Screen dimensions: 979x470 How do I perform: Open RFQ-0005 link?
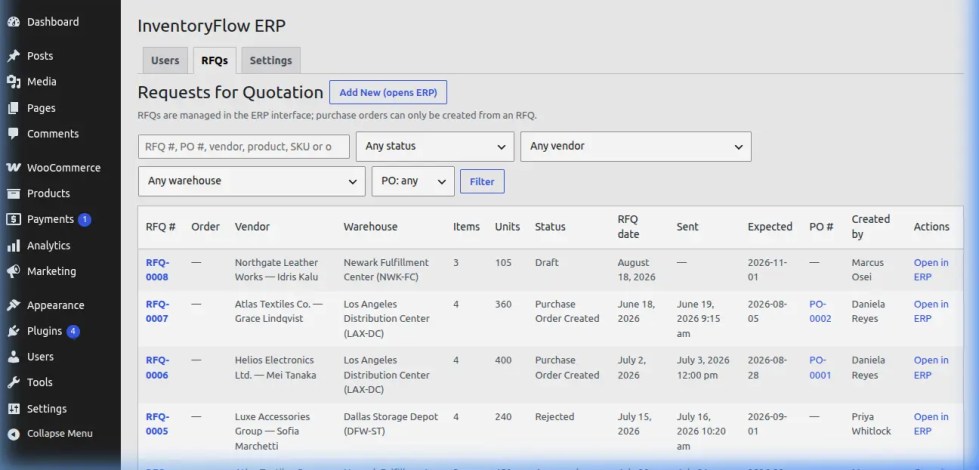point(157,424)
